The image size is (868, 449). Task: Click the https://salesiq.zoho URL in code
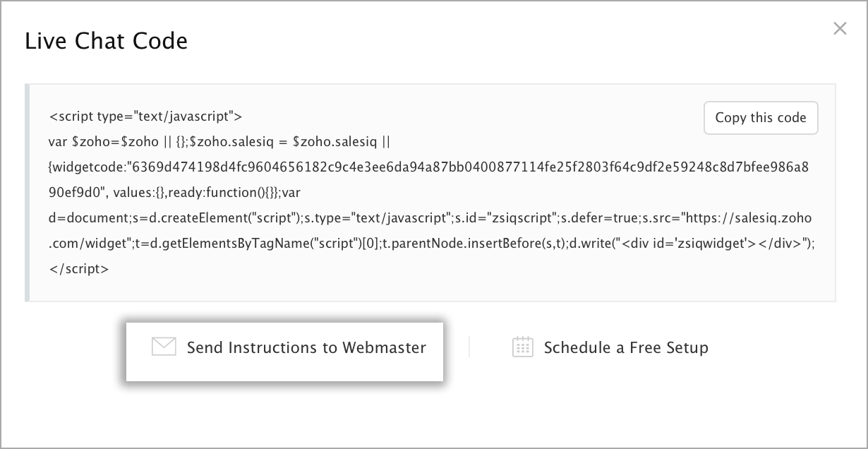(739, 218)
